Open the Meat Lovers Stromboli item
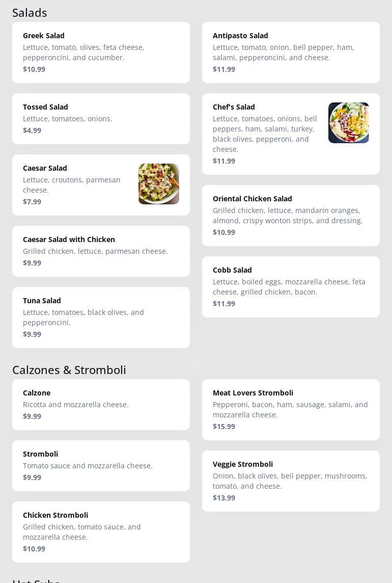 [x=291, y=410]
